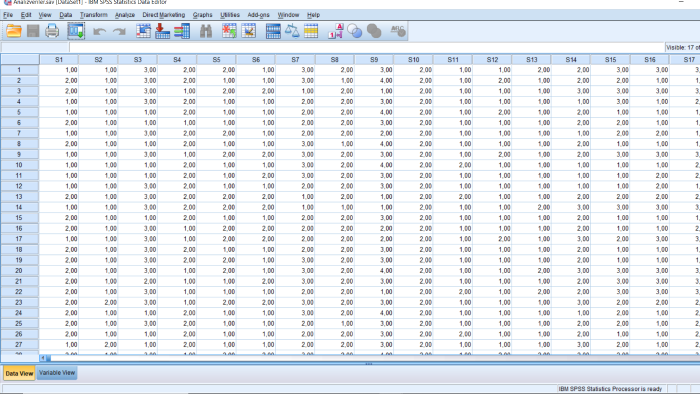Click the S3 cell in row 21 showing 2,00
The height and width of the screenshot is (394, 700).
click(x=138, y=281)
